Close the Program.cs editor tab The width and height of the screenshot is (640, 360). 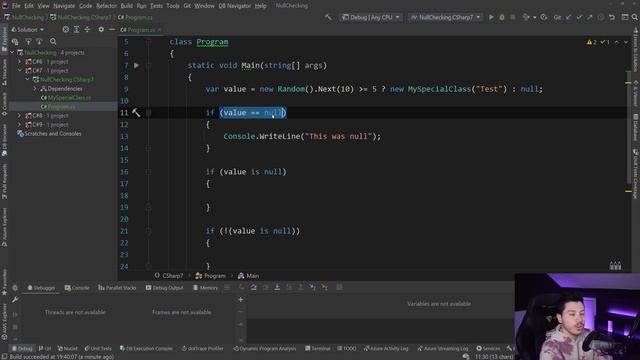coord(160,30)
